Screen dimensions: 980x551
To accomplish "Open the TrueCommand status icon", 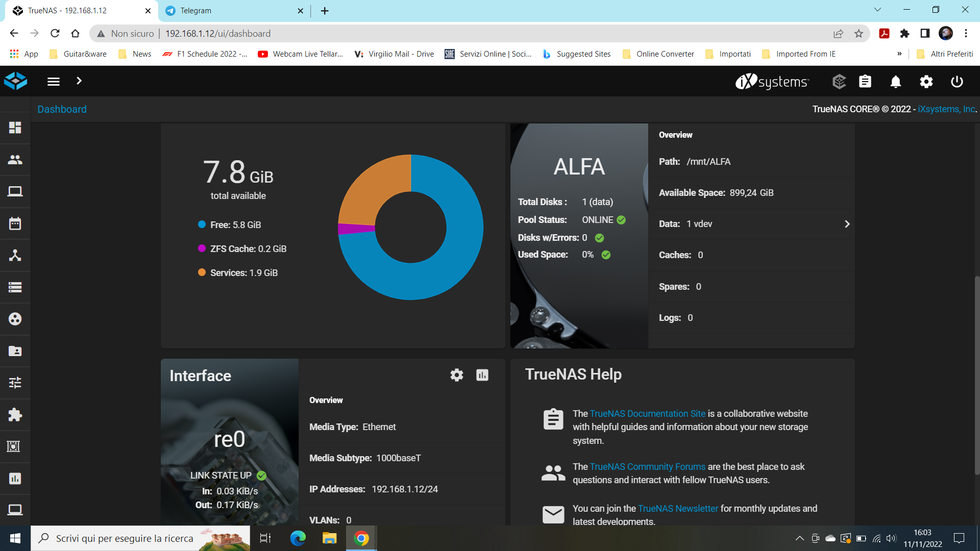I will coord(839,82).
